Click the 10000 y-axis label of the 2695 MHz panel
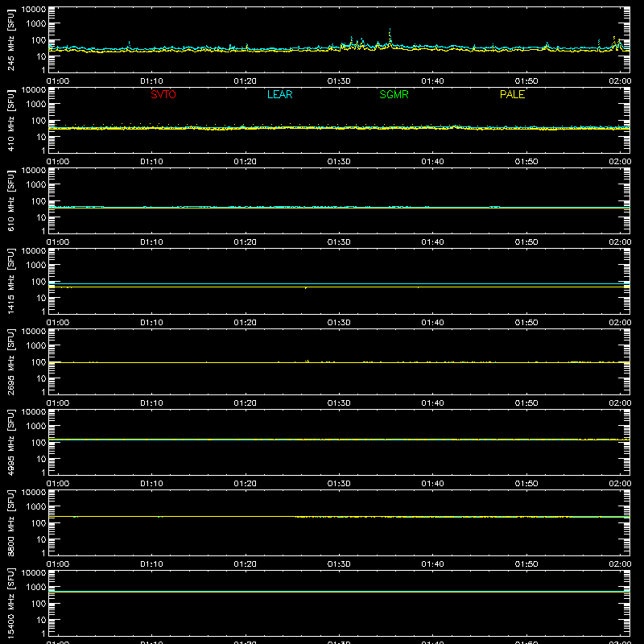 tap(34, 332)
